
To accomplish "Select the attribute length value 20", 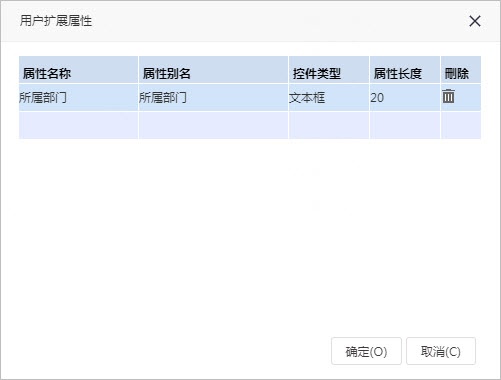I will [405, 97].
